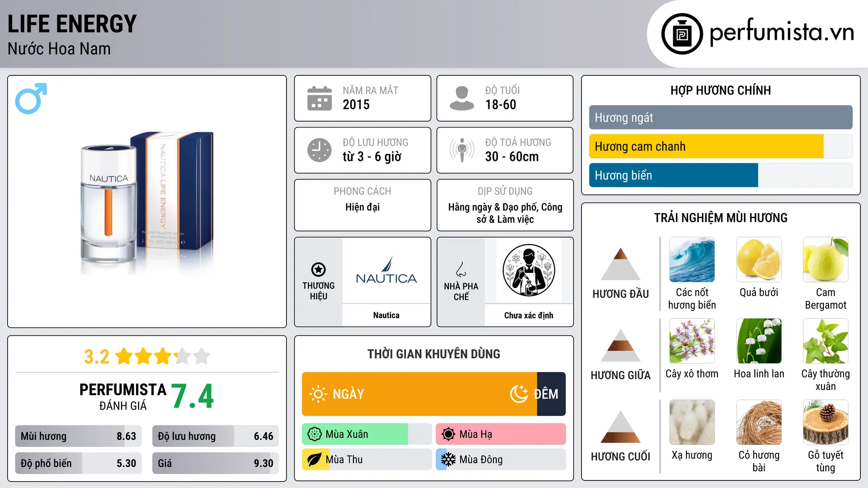Click the snowflake icon for Mùa Đông

(448, 460)
